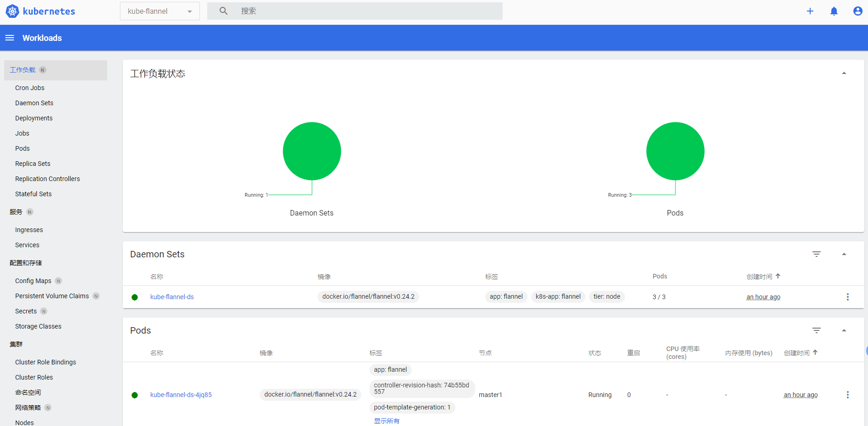868x426 pixels.
Task: Select 工作负载 in sidebar
Action: (x=23, y=70)
